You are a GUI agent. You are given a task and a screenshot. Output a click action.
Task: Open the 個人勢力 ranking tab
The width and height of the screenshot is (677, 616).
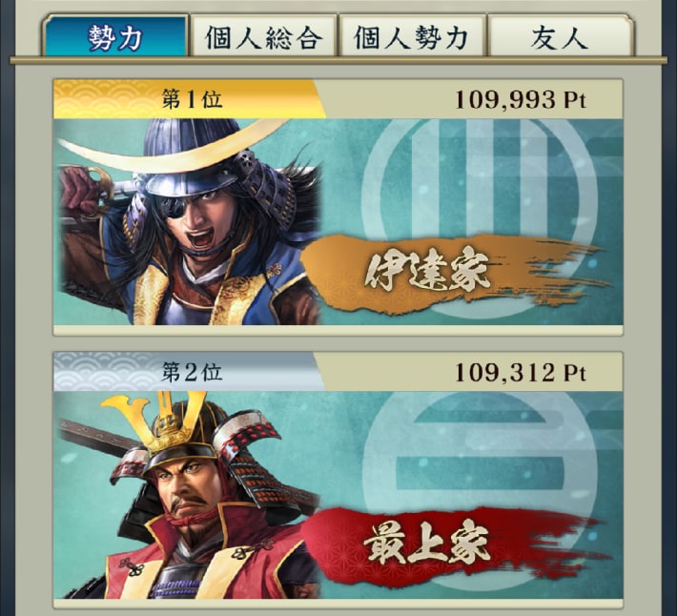(x=412, y=36)
